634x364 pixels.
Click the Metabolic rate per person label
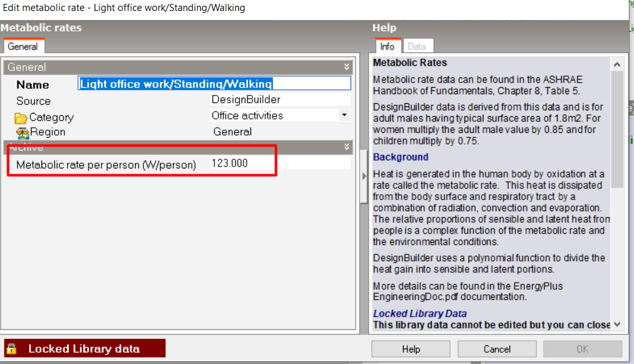(x=107, y=165)
